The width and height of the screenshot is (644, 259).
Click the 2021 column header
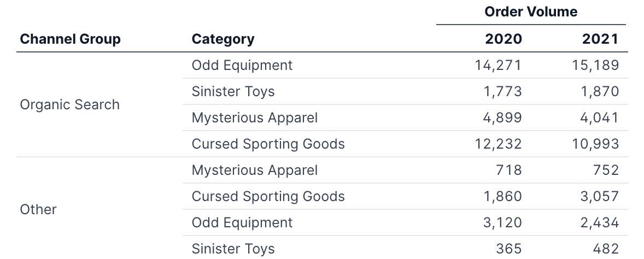(x=600, y=39)
